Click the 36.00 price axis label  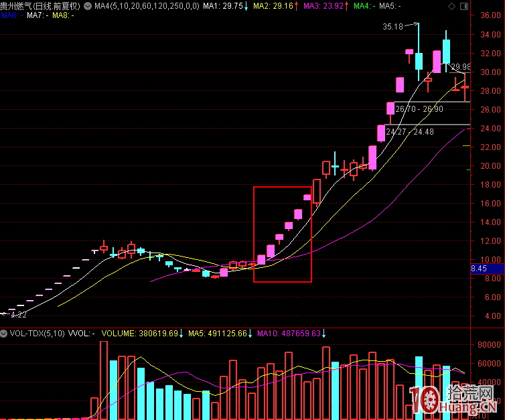(490, 15)
